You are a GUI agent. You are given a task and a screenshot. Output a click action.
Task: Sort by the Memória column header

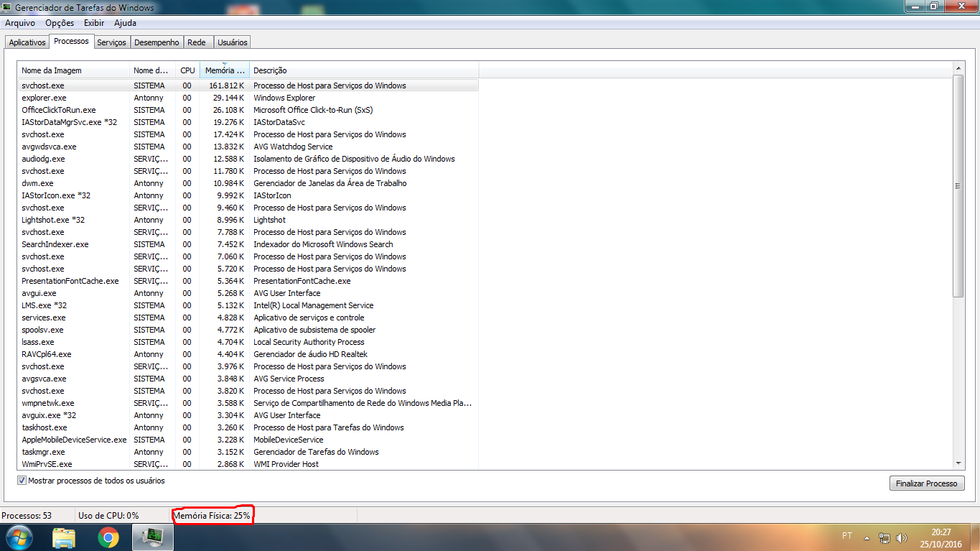tap(225, 70)
